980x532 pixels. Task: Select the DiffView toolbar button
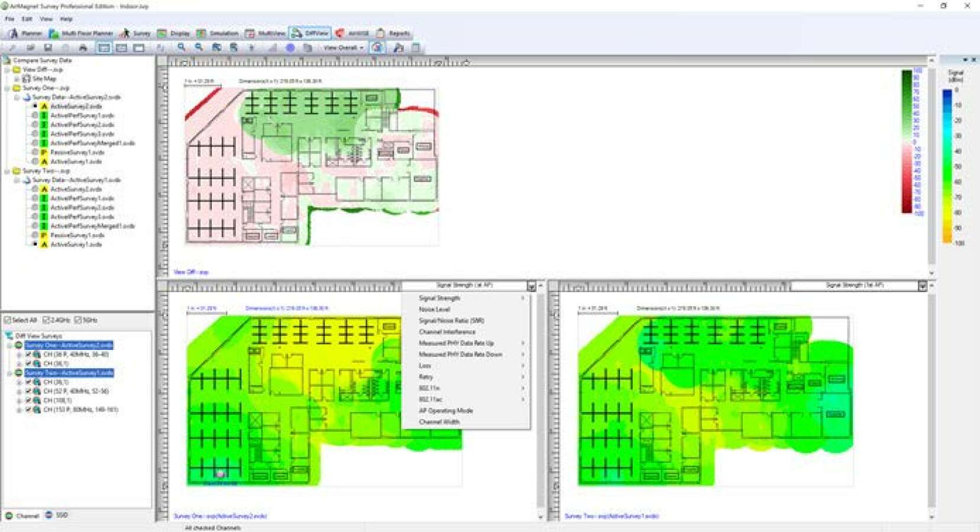click(310, 34)
